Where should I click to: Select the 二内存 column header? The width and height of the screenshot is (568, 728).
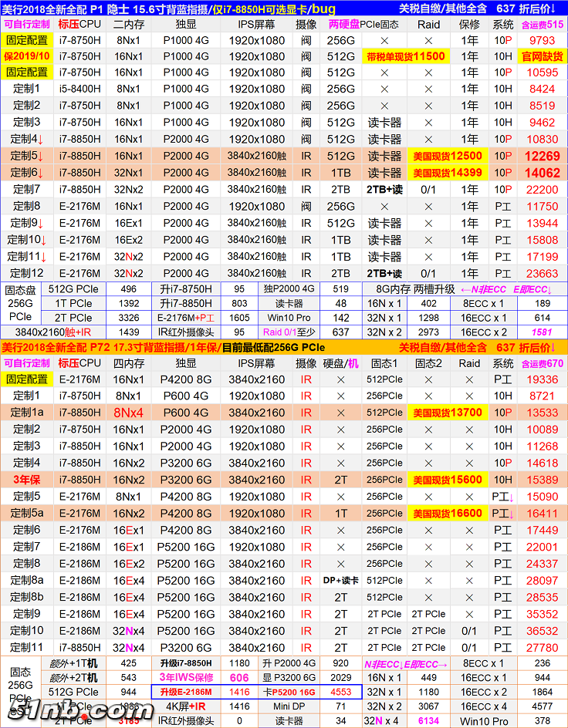[129, 24]
